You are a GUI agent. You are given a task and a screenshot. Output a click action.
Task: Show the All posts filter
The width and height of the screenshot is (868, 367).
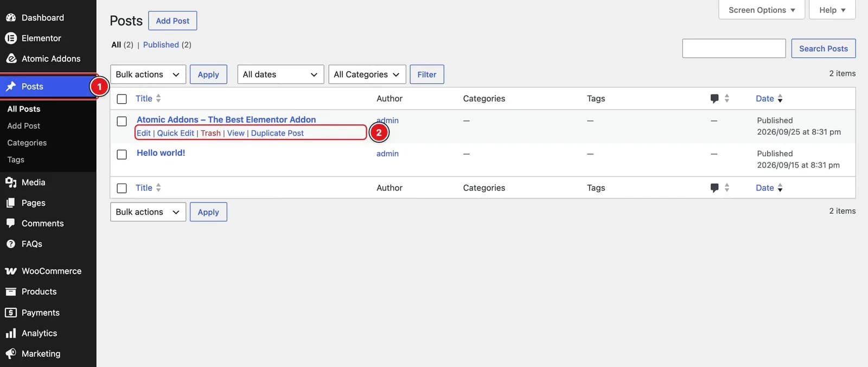click(116, 45)
